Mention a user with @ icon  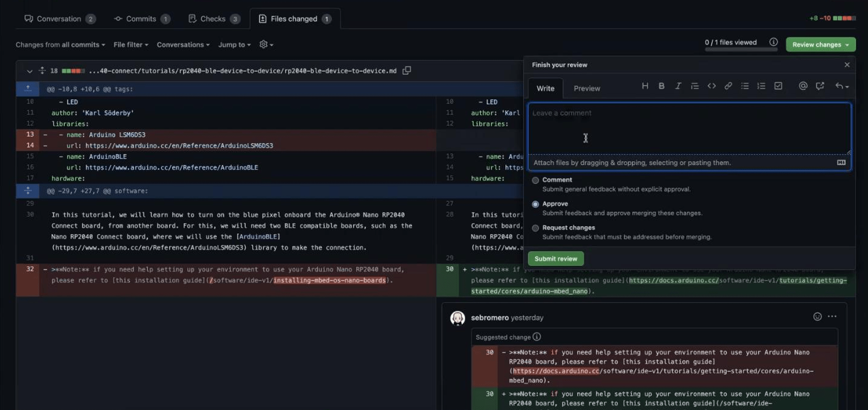pyautogui.click(x=803, y=86)
